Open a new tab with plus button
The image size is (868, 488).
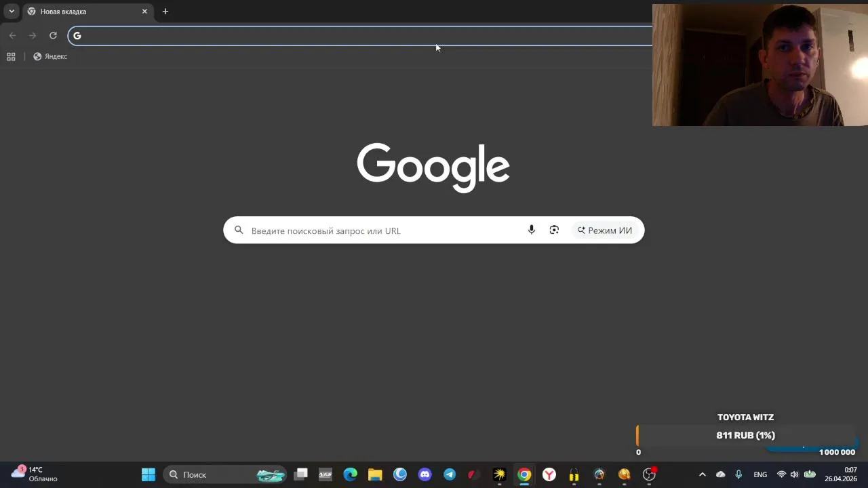click(165, 12)
